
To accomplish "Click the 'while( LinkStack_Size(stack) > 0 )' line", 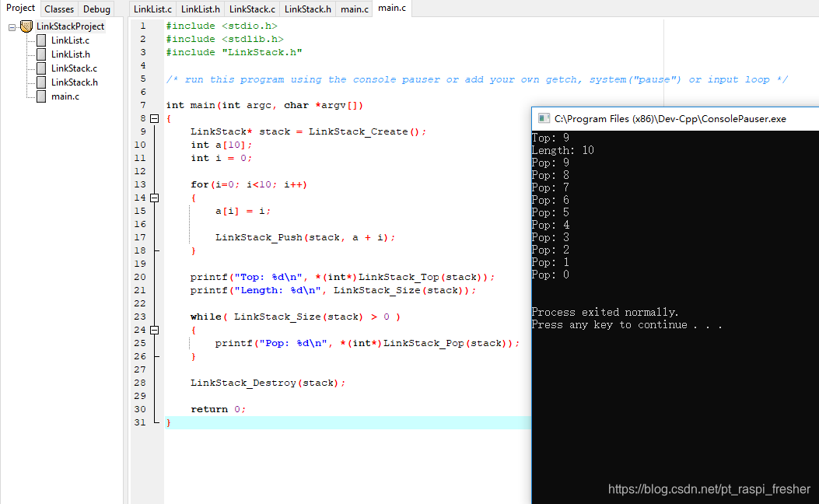I will tap(295, 317).
